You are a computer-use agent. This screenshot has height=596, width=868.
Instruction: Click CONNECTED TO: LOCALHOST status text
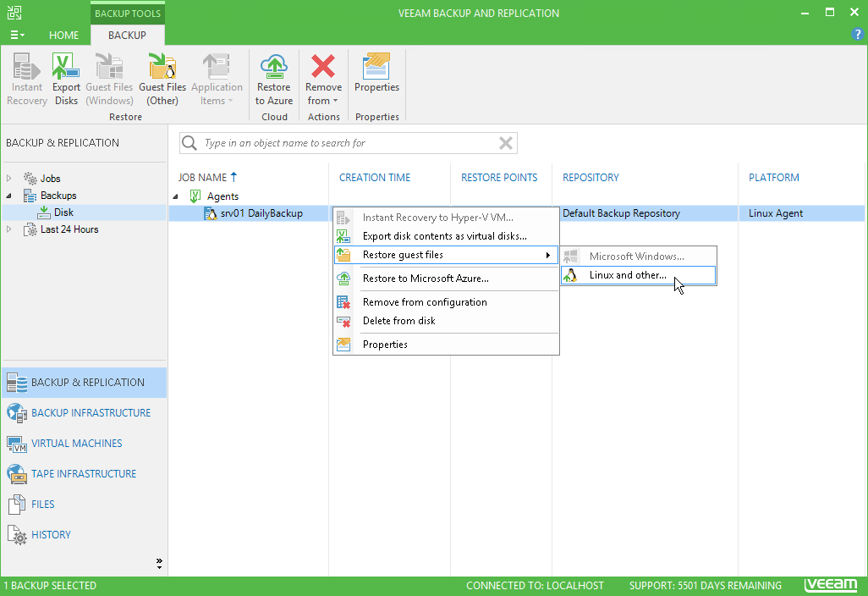(535, 586)
